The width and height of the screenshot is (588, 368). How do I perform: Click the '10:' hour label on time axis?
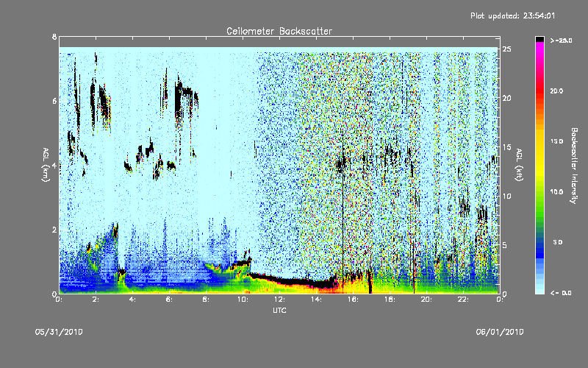point(243,300)
